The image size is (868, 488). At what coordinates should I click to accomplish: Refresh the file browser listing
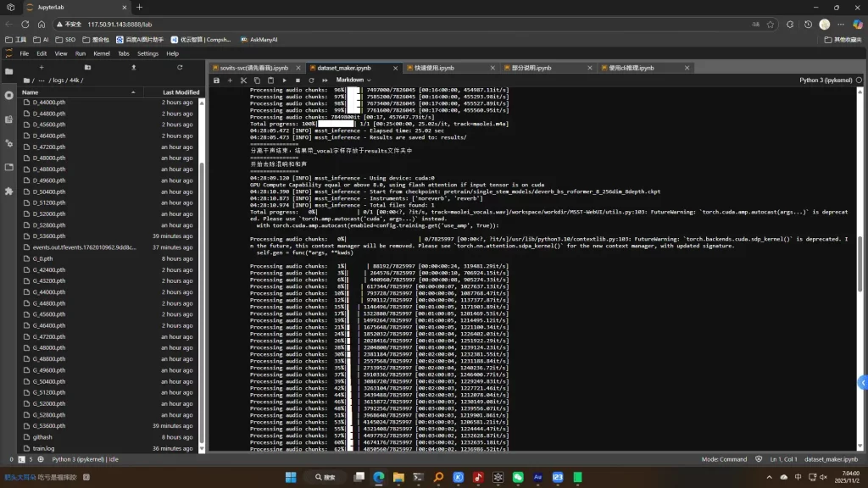click(180, 67)
